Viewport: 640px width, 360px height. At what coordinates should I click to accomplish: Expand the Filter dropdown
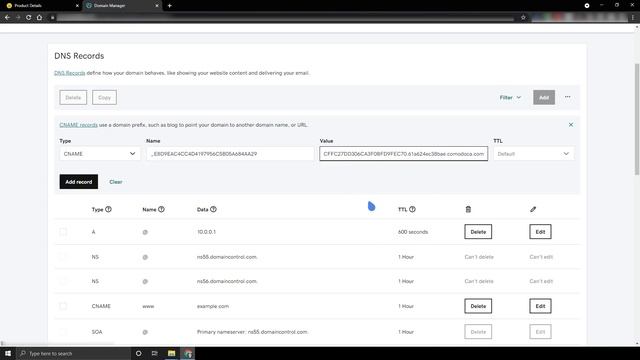tap(510, 98)
